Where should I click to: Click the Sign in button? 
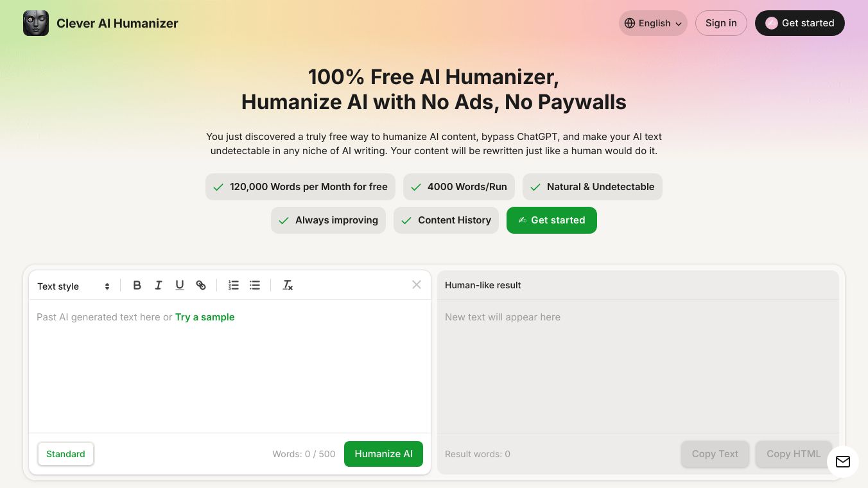[721, 23]
